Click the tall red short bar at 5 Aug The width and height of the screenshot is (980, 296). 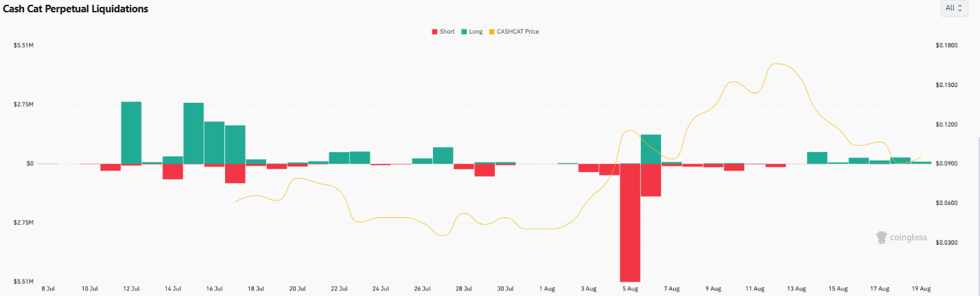tap(630, 223)
